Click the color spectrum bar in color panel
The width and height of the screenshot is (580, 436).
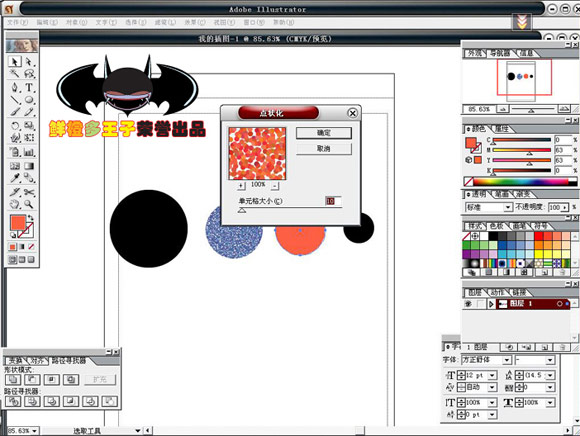click(521, 182)
